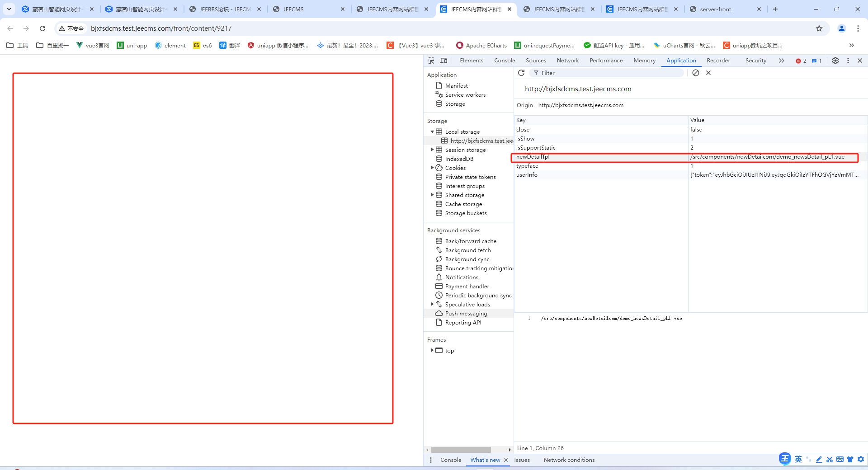Select the newDetailTpl key row
This screenshot has height=470, width=868.
[691, 157]
